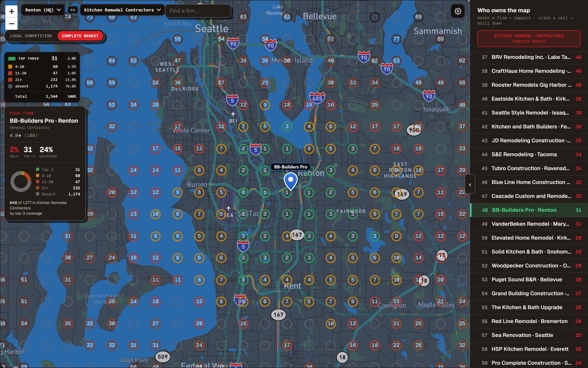Click the 21+ legend row
The image size is (588, 368).
pyautogui.click(x=42, y=80)
